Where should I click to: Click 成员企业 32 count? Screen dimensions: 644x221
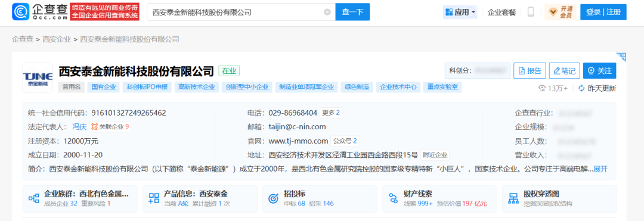point(60,203)
